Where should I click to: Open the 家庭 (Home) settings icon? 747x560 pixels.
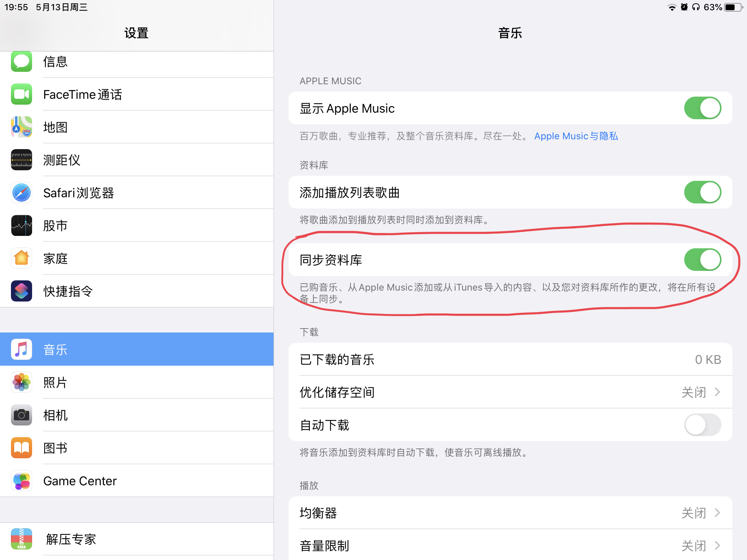point(21,258)
